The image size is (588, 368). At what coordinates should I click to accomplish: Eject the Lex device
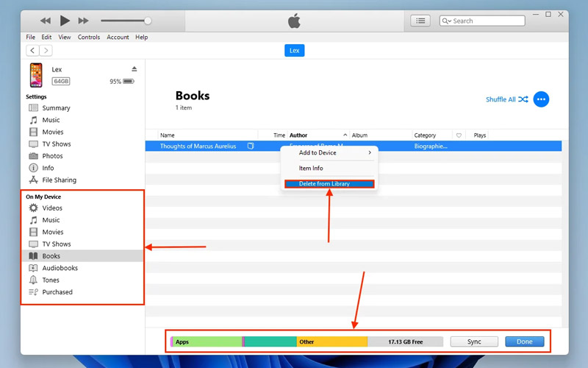point(134,69)
